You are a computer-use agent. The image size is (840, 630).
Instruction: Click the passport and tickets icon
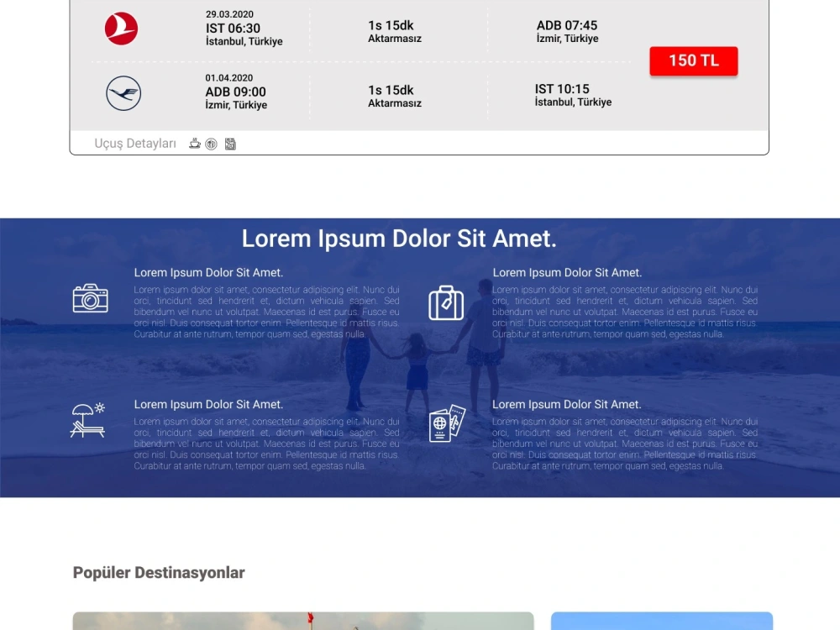(x=446, y=425)
